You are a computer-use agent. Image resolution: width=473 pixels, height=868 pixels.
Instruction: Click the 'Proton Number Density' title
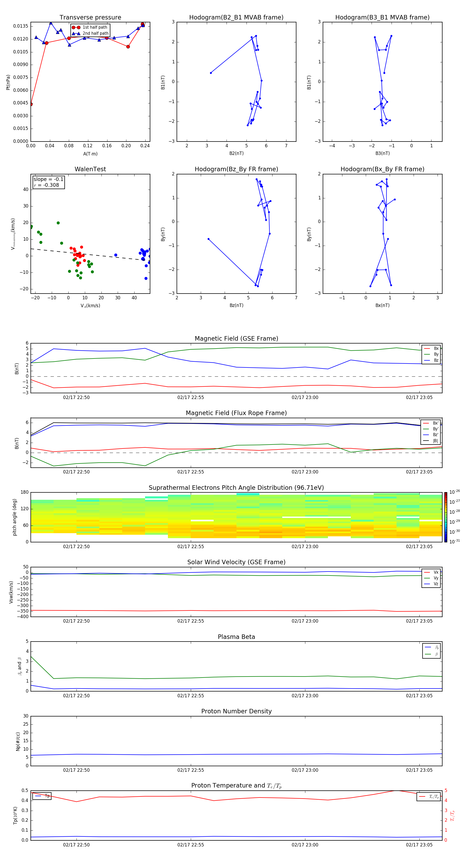[236, 711]
